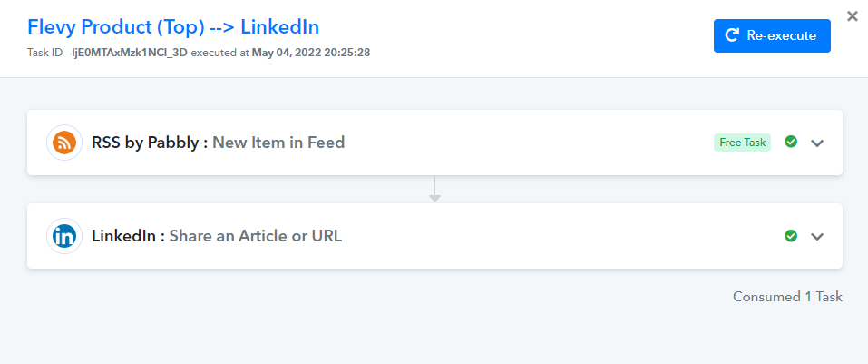Click the May 04, 2022 execution timestamp
This screenshot has width=868, height=364.
tap(311, 54)
